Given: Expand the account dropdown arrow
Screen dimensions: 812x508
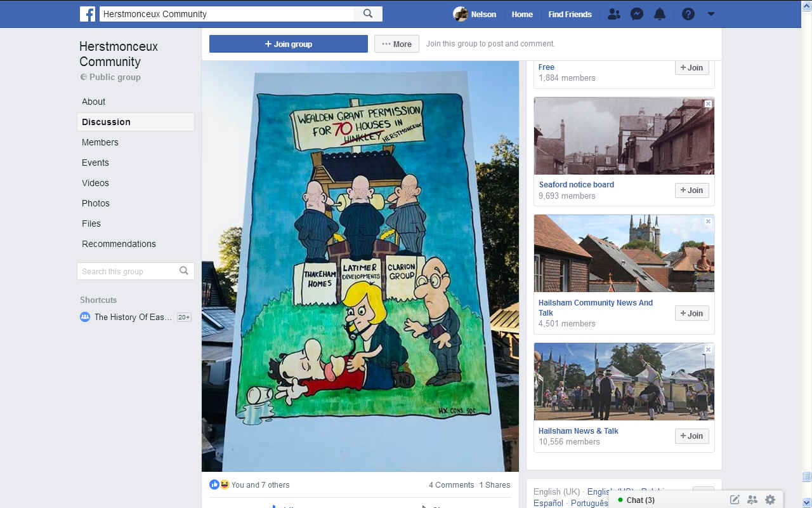Looking at the screenshot, I should [x=711, y=14].
